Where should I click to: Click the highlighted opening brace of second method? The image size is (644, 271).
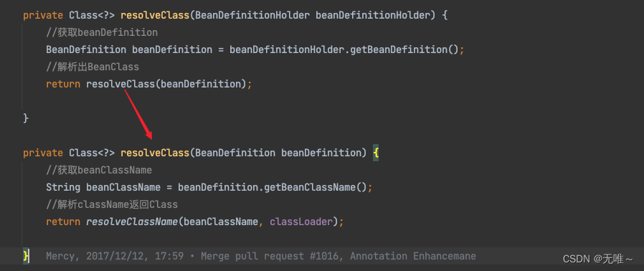pyautogui.click(x=376, y=153)
